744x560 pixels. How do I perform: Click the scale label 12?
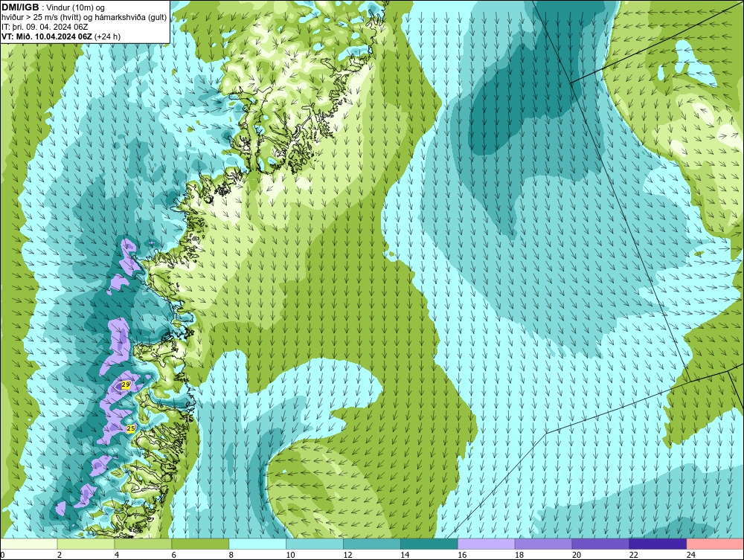coord(347,555)
